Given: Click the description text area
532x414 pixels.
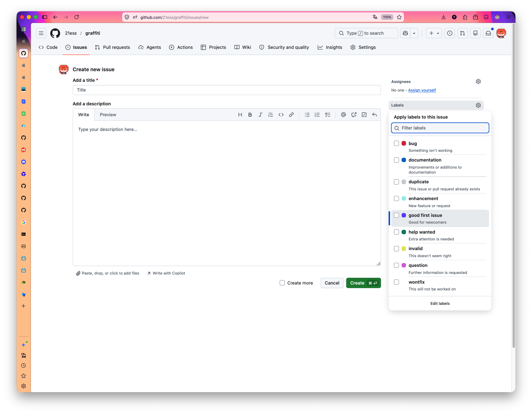Looking at the screenshot, I should (227, 193).
